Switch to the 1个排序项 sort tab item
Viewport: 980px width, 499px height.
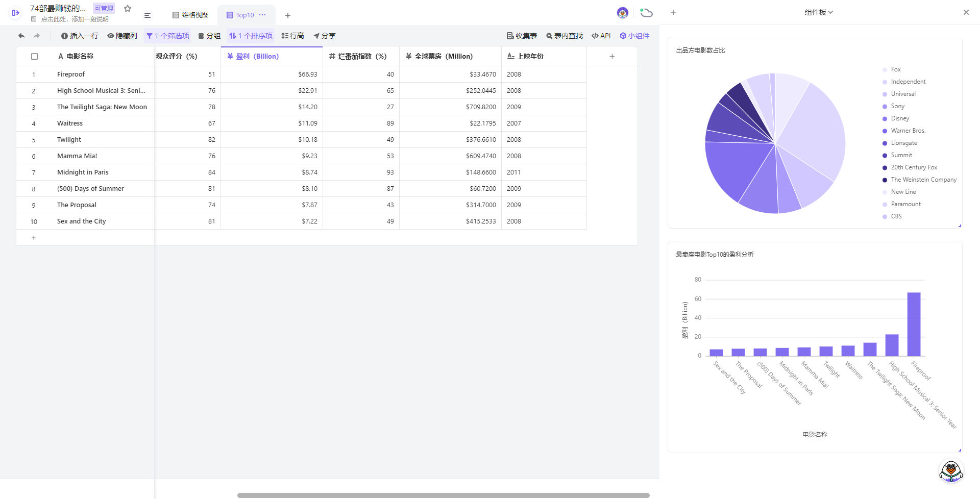251,36
